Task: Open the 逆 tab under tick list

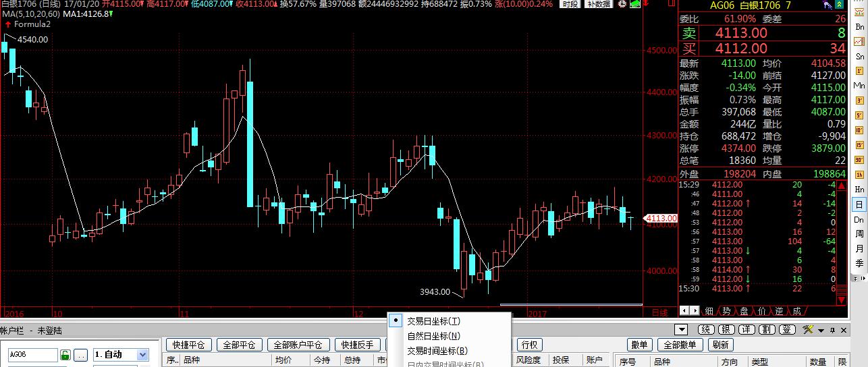Action: coord(779,311)
